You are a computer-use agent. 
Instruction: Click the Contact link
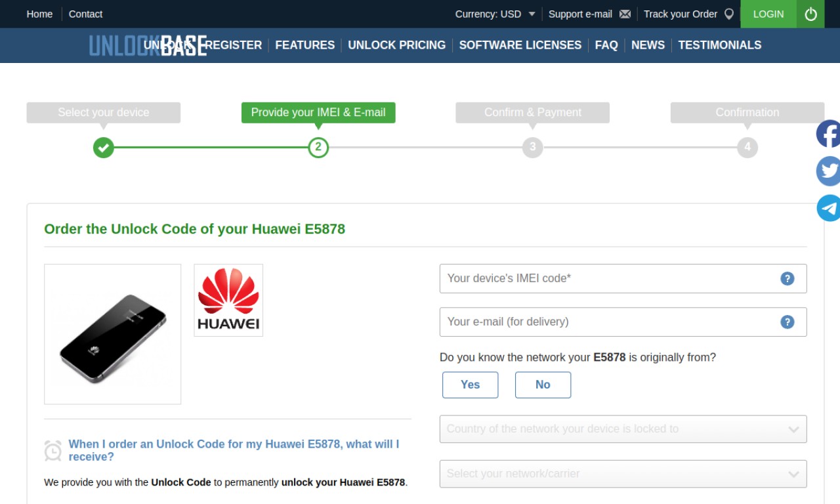pos(86,14)
